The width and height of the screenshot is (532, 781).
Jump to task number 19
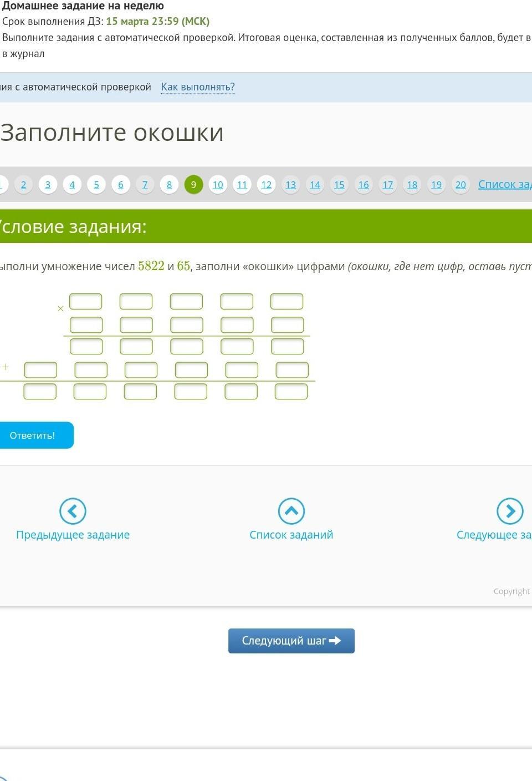pos(437,185)
